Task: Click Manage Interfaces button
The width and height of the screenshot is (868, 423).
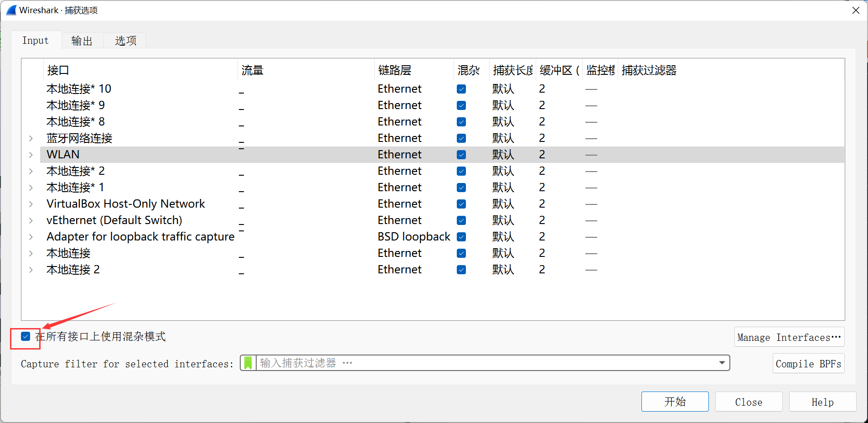Action: click(789, 337)
